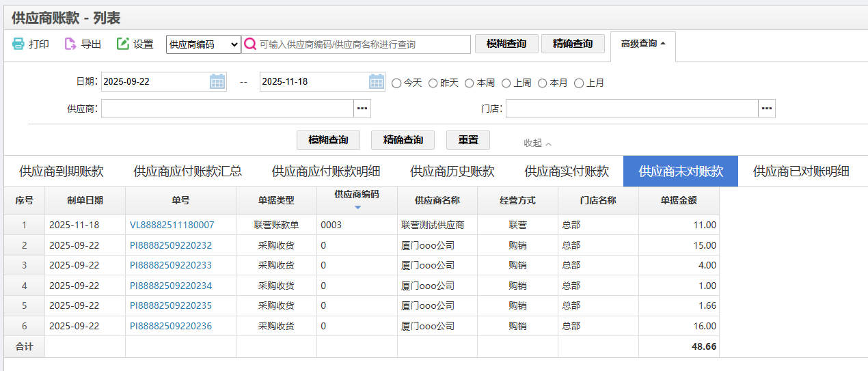Open document link VL88882511180007

[172, 225]
